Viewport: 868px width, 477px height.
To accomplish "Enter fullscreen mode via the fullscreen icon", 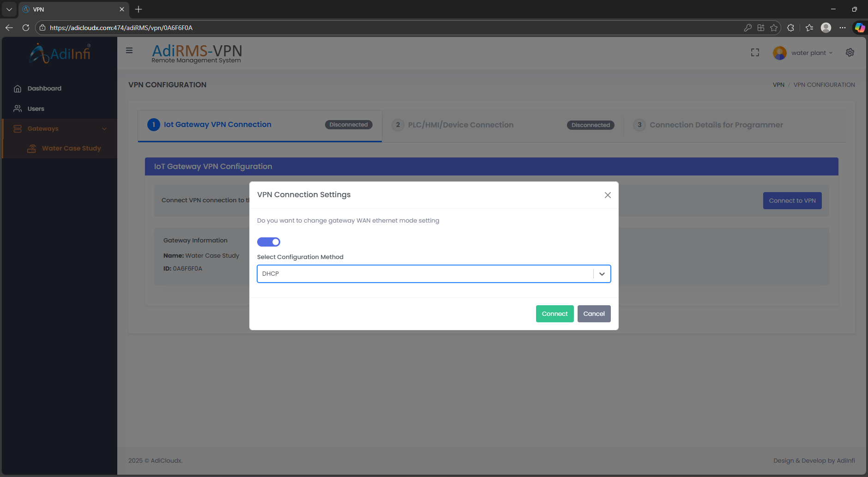I will point(755,53).
